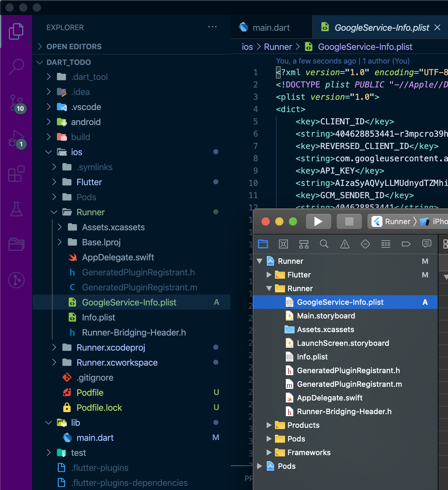Open the Git graph icon in activity bar
This screenshot has width=448, height=490.
(x=16, y=280)
